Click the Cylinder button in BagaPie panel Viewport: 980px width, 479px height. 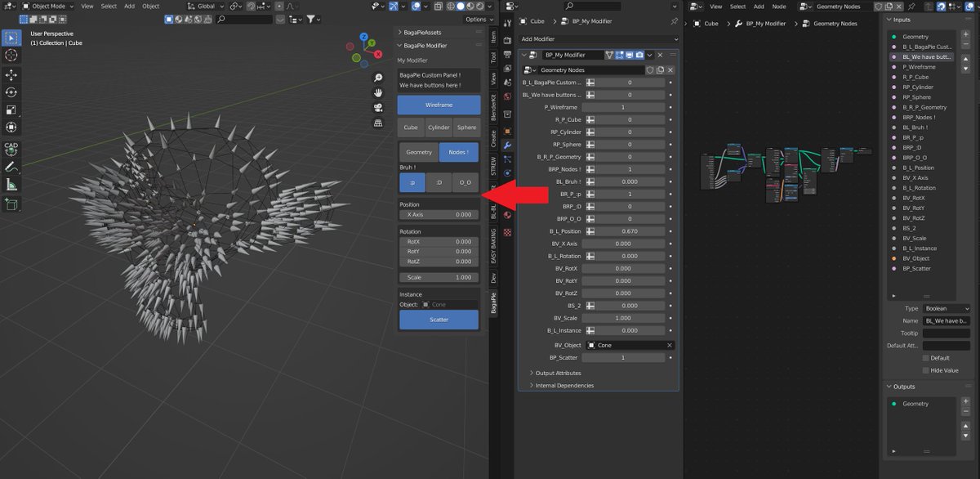(x=439, y=127)
